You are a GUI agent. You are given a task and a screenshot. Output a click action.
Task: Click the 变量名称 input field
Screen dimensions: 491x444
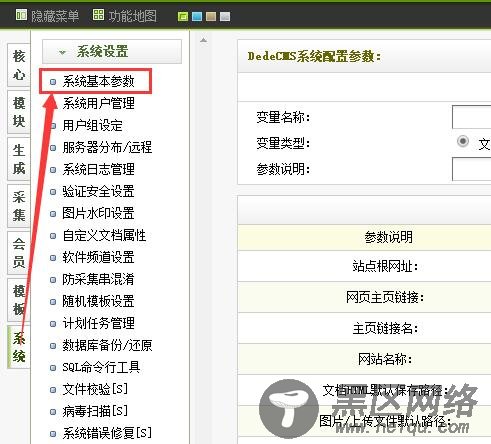tap(471, 117)
